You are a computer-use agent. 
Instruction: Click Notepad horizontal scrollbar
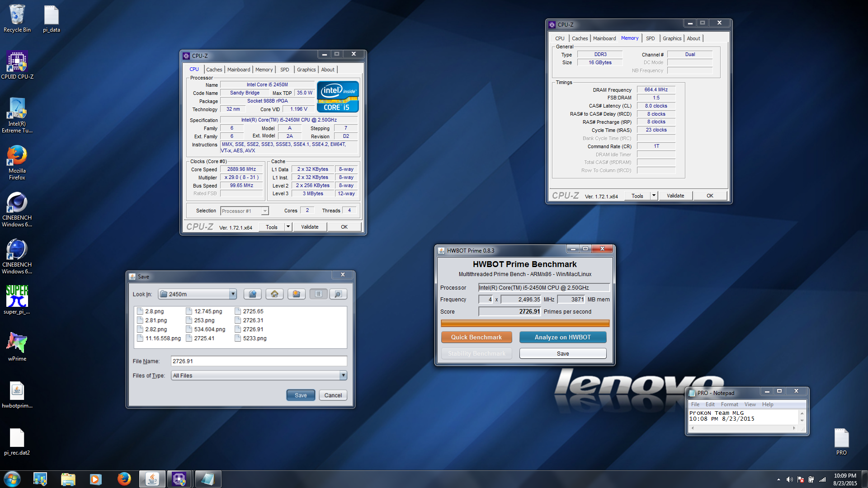(743, 428)
